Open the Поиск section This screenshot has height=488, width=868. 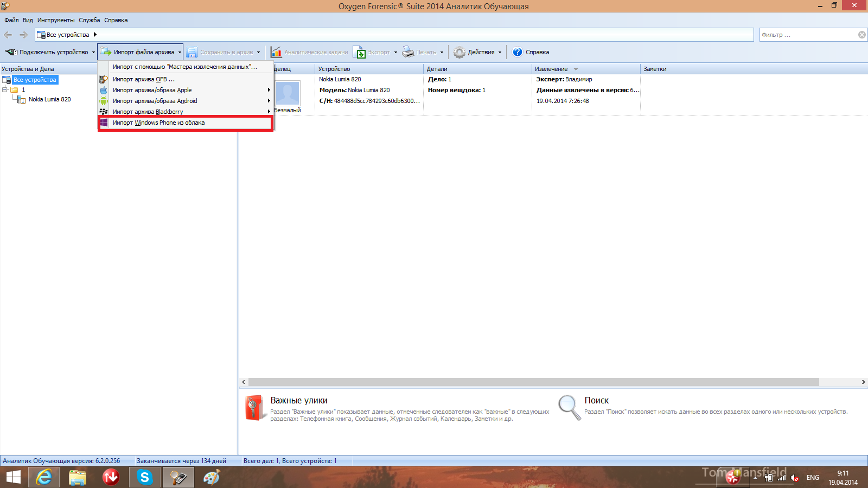[597, 400]
